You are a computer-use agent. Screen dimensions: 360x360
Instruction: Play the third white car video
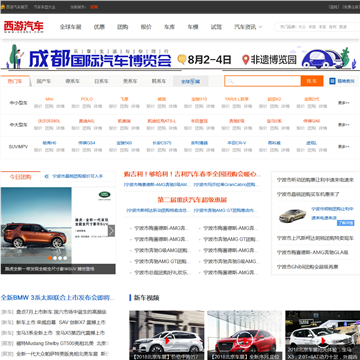[x=322, y=341]
